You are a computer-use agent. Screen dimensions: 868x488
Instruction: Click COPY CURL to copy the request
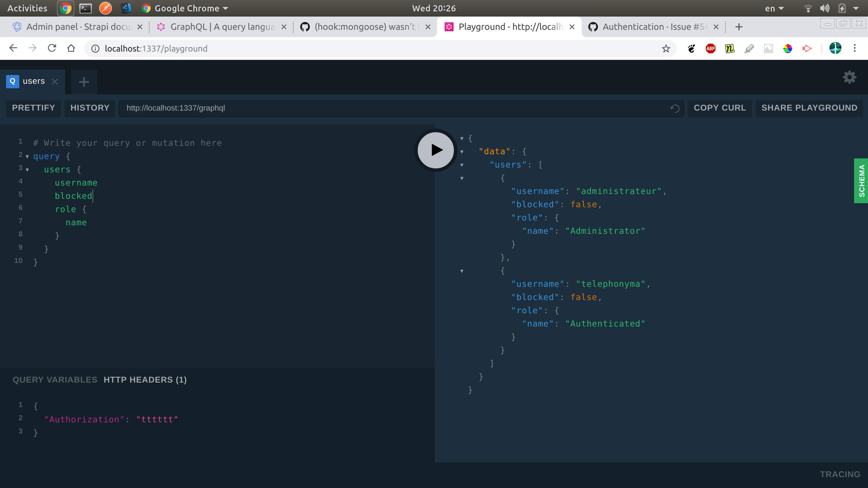click(719, 108)
